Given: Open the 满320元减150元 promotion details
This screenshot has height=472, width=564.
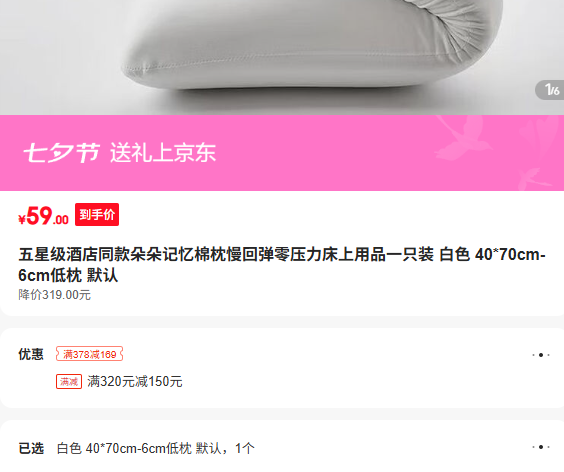Looking at the screenshot, I should point(135,381).
